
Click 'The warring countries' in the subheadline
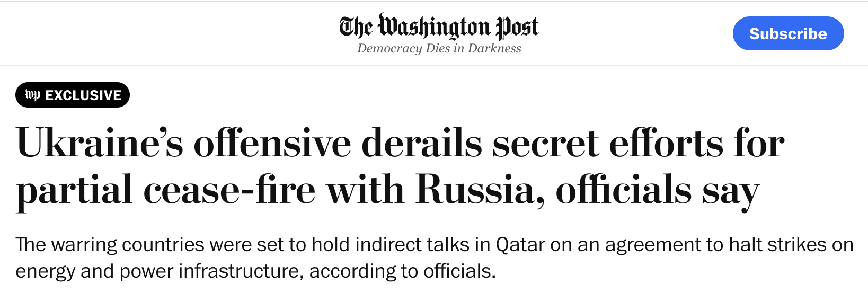pos(110,245)
